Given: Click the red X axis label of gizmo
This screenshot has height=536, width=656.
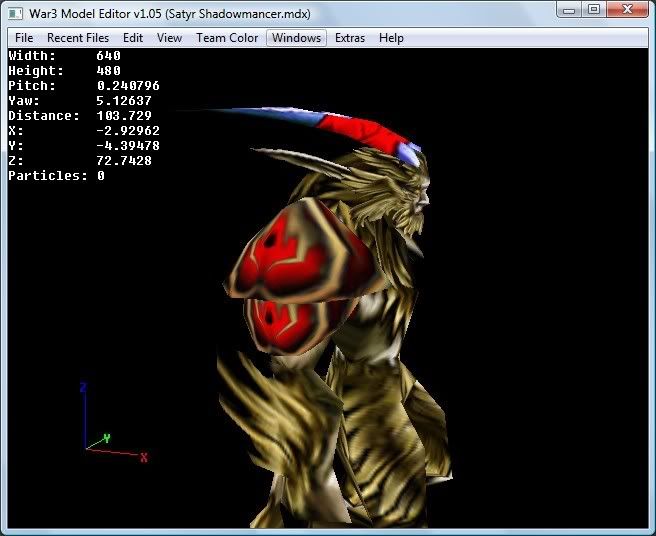Looking at the screenshot, I should (x=144, y=457).
